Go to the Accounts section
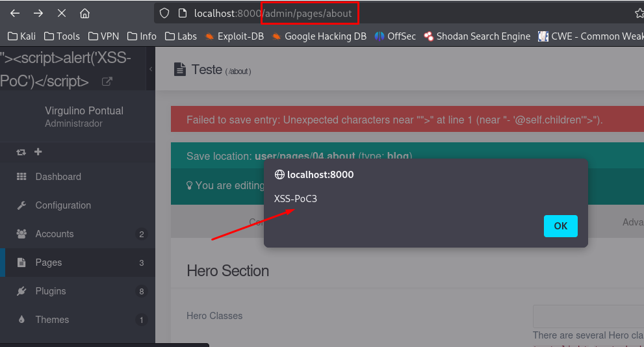Image resolution: width=644 pixels, height=347 pixels. (55, 234)
